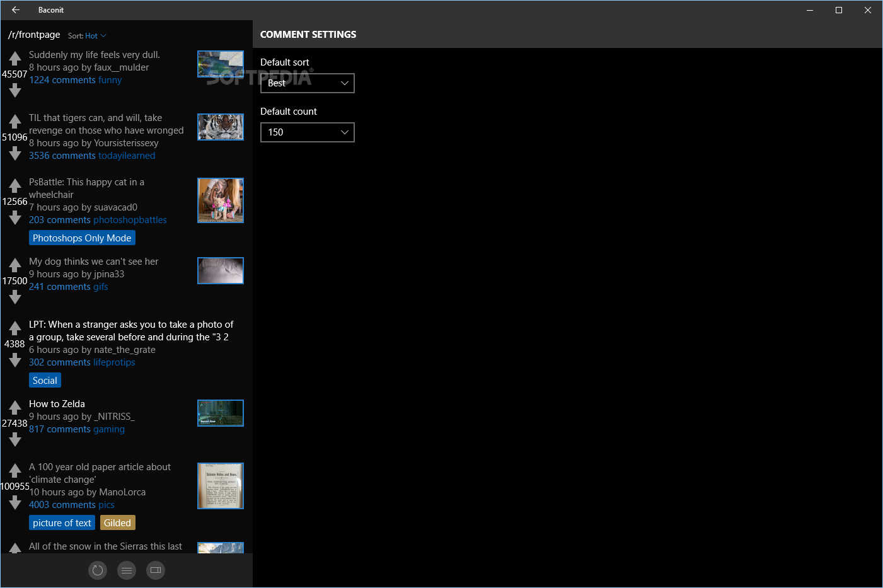Downvote the 'How to Zelda' post
The image size is (883, 588).
pyautogui.click(x=15, y=440)
